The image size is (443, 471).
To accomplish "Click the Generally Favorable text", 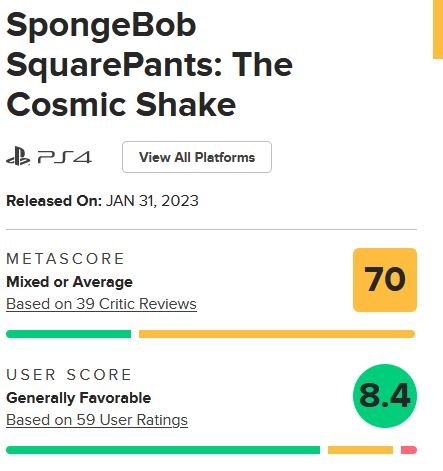I will coord(79,398).
